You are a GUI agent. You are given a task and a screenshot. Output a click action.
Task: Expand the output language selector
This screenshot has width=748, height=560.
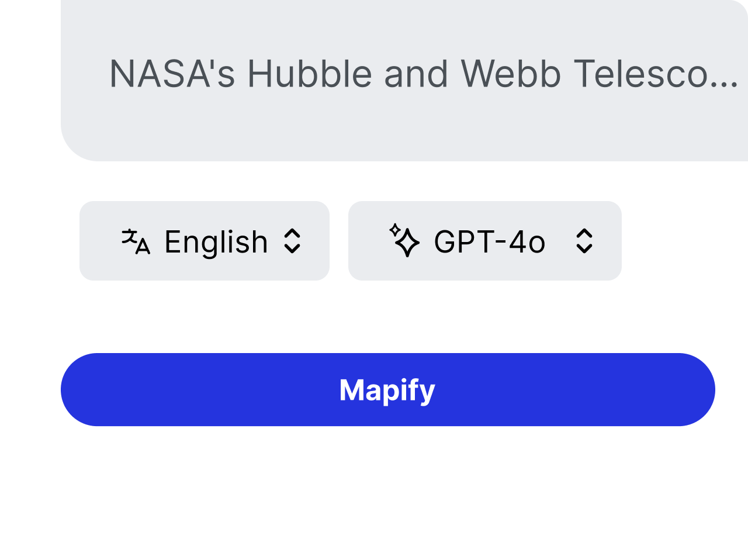click(205, 241)
